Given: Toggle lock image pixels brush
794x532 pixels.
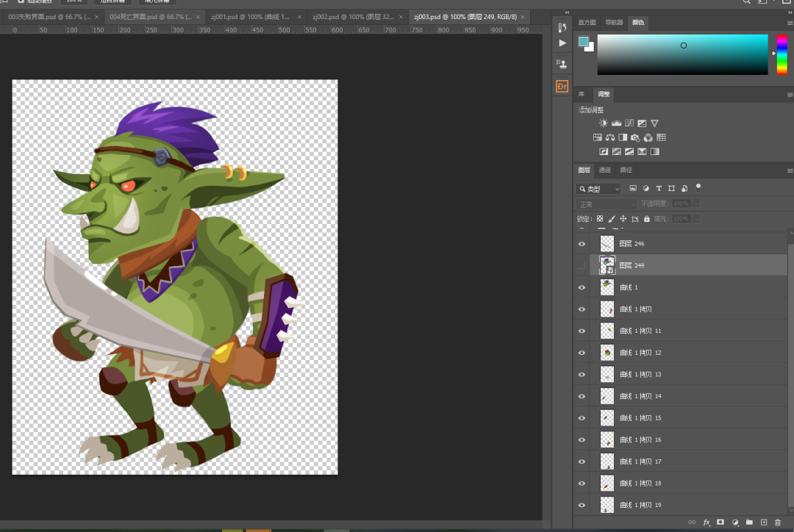Looking at the screenshot, I should (612, 219).
